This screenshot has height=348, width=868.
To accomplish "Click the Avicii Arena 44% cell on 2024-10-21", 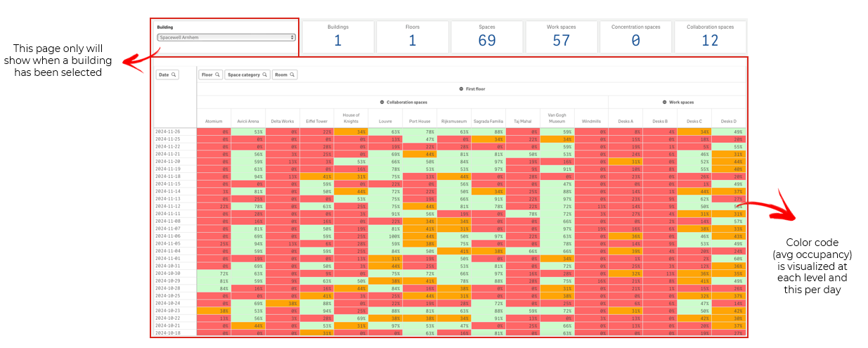I will (248, 326).
